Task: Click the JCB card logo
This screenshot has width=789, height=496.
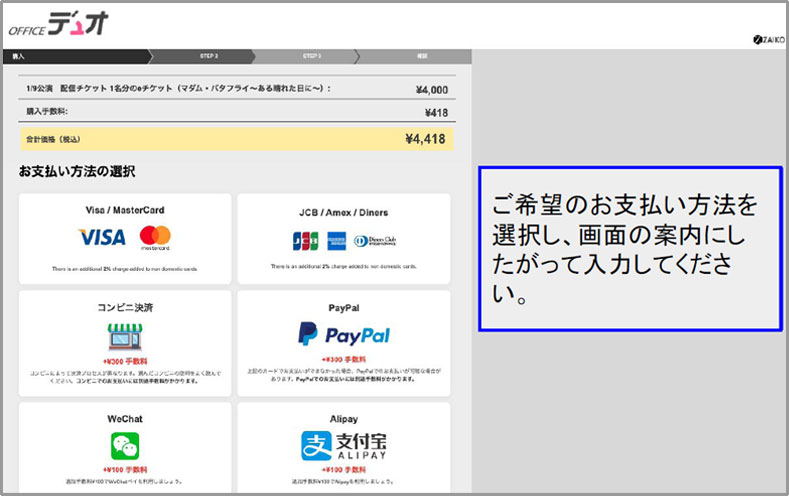Action: point(304,241)
